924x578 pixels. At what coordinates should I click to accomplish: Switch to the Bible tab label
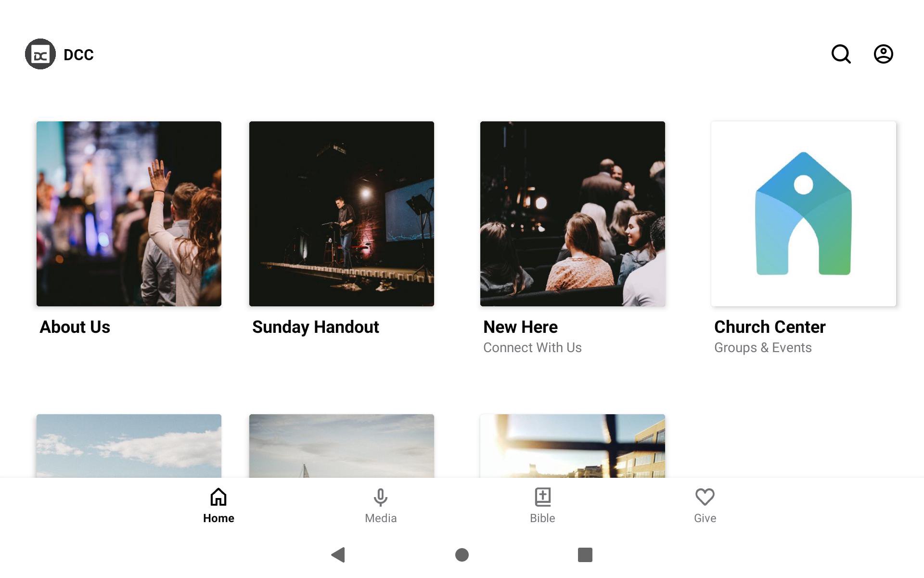point(542,518)
